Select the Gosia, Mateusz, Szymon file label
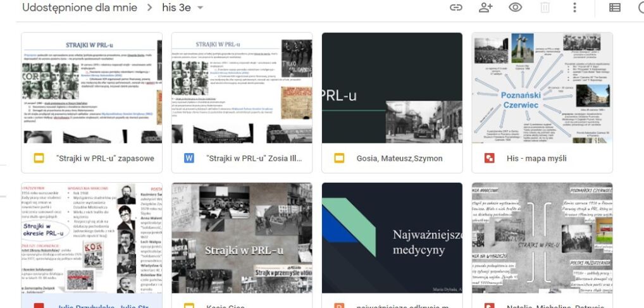The height and width of the screenshot is (308, 644). [400, 158]
